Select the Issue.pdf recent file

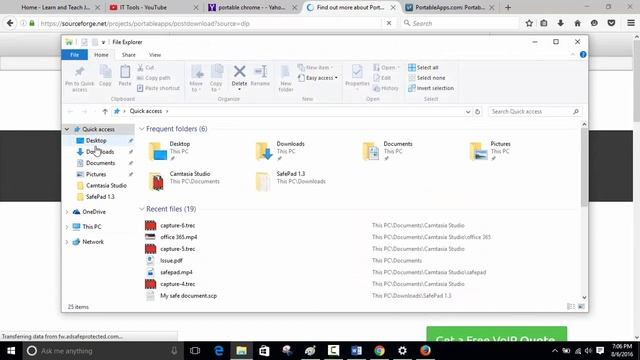(x=171, y=260)
